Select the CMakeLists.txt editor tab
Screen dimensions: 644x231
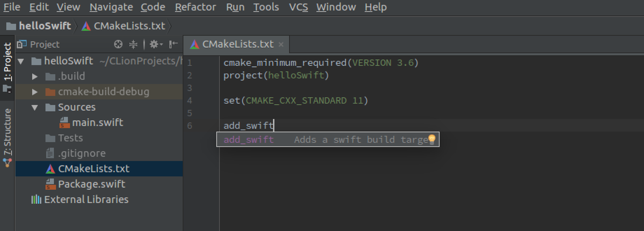pos(237,44)
